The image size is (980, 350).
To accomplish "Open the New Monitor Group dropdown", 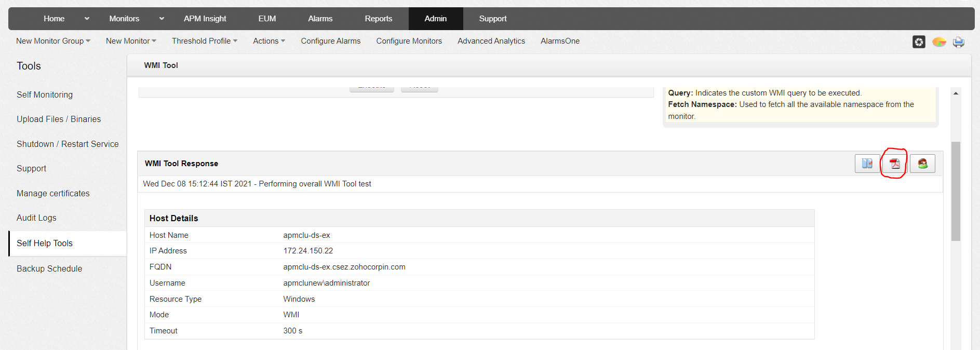I will [53, 41].
